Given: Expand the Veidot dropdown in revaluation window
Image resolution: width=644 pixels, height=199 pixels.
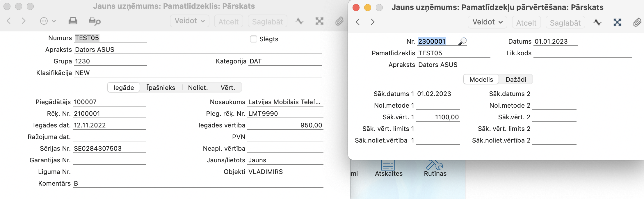Looking at the screenshot, I should (x=487, y=22).
